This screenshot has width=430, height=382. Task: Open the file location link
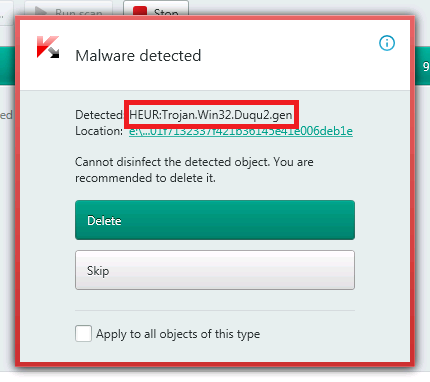(x=241, y=131)
